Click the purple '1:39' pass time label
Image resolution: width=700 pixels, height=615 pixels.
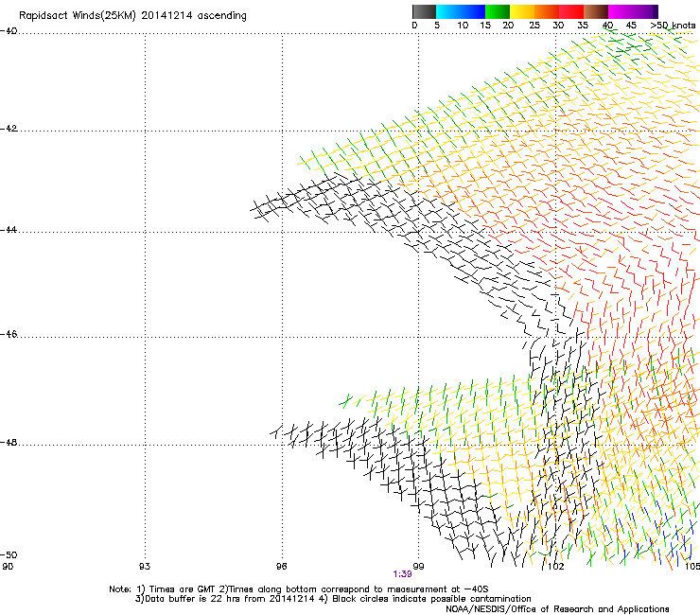point(402,574)
